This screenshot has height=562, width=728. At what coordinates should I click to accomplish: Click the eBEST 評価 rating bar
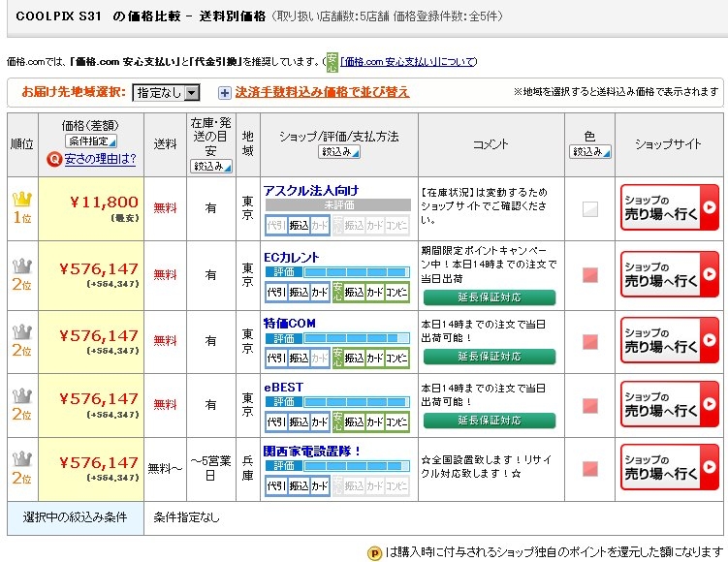(337, 402)
